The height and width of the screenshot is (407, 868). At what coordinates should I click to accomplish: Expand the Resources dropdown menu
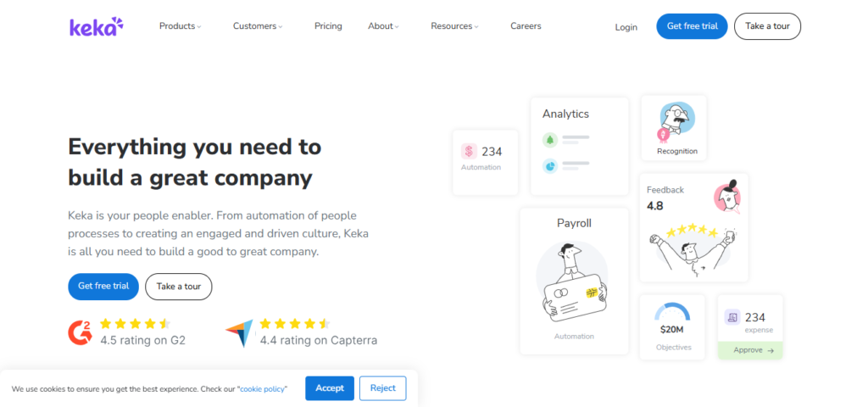coord(454,26)
